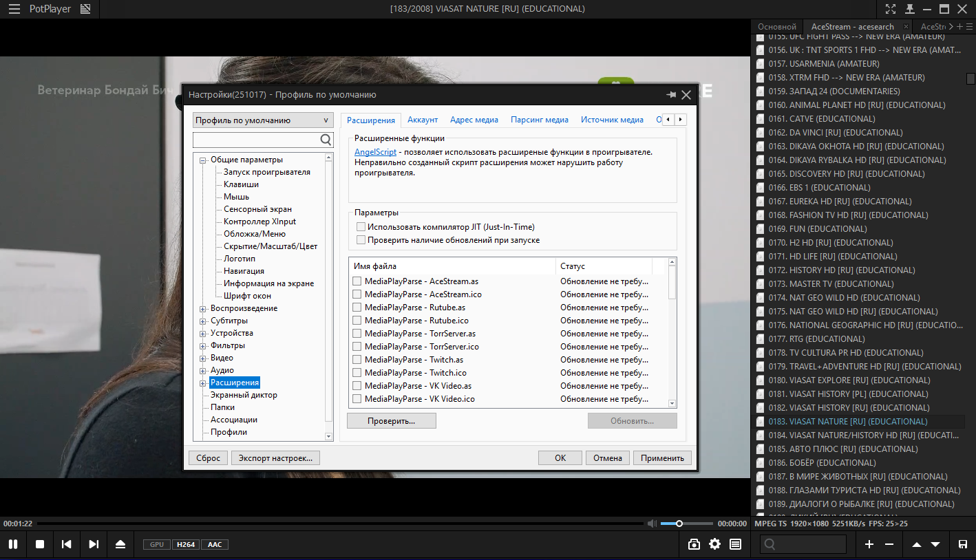Open the 'Профиль по умолчанию' dropdown

(262, 120)
